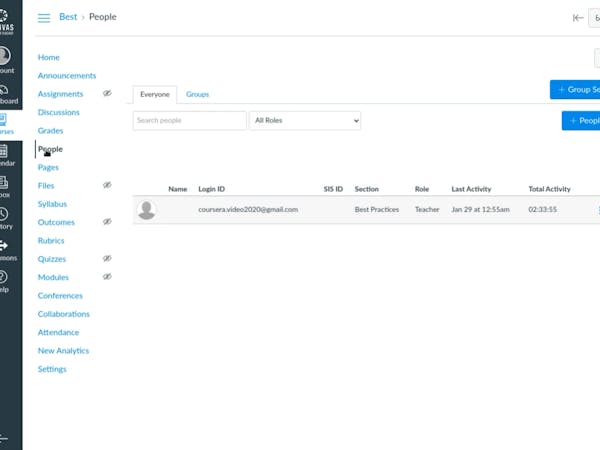Open the Account avatar in global navigation

[x=5, y=55]
